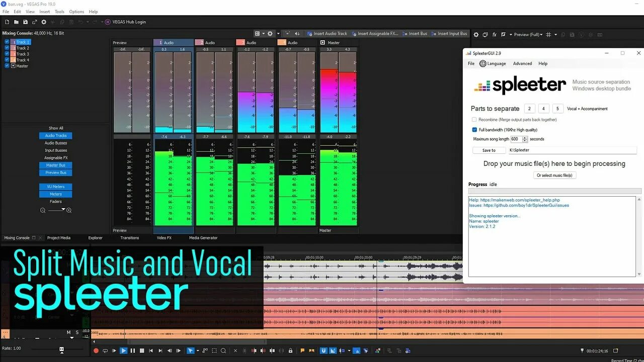Click Play button in transport bar
This screenshot has height=362, width=644.
[x=124, y=351]
